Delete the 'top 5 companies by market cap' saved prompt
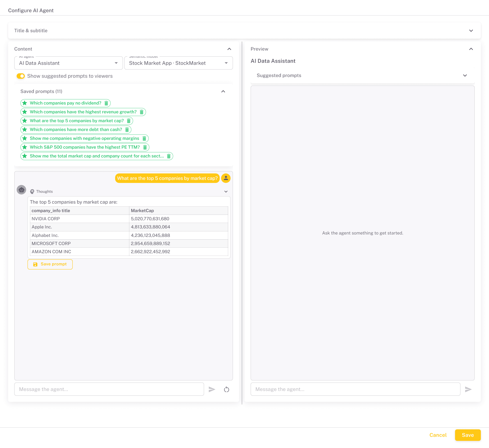489x448 pixels. click(129, 121)
